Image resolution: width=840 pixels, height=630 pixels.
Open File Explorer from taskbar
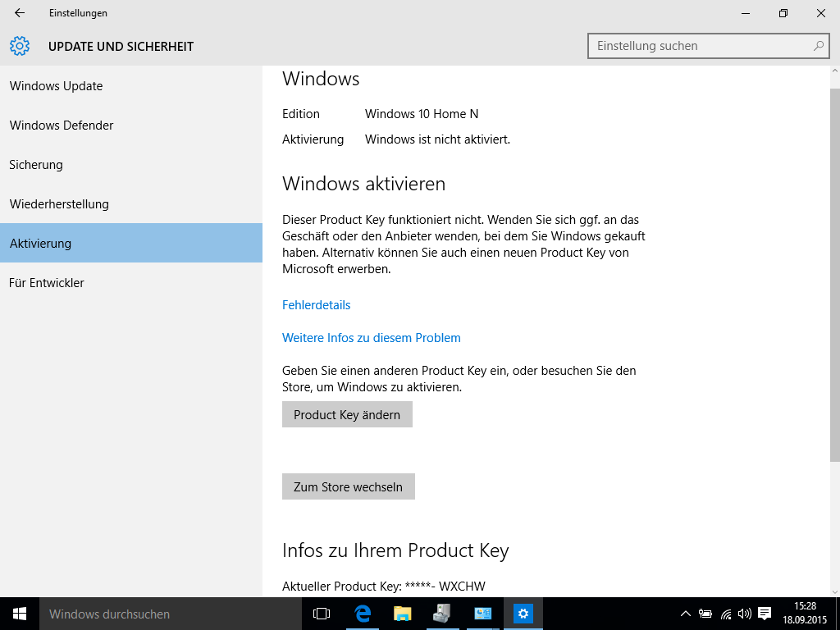402,614
